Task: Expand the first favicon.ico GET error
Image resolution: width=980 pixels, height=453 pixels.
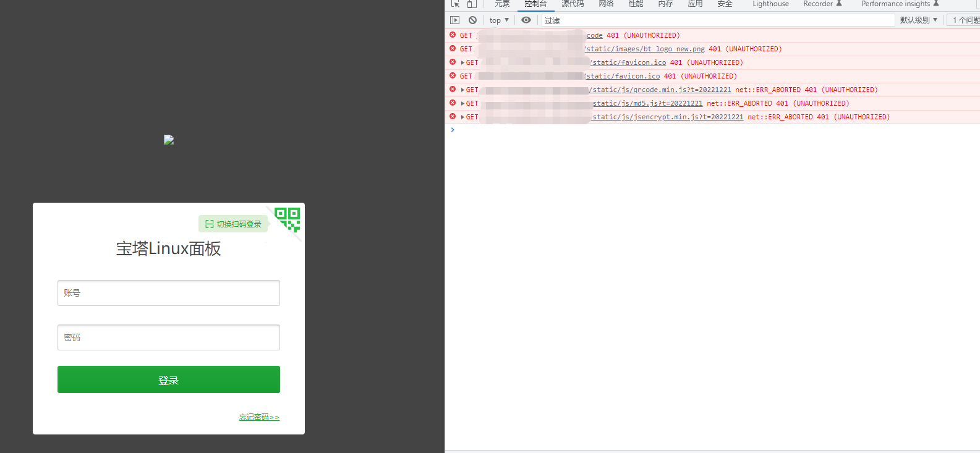Action: click(x=462, y=62)
